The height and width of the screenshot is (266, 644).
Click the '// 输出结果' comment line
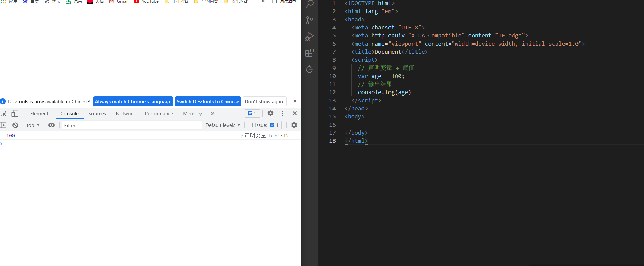[x=375, y=84]
